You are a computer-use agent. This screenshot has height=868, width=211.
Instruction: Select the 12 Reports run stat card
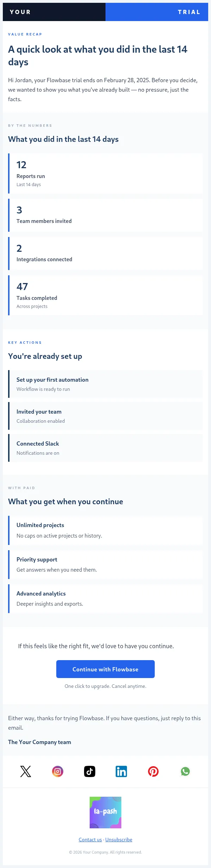pos(105,173)
